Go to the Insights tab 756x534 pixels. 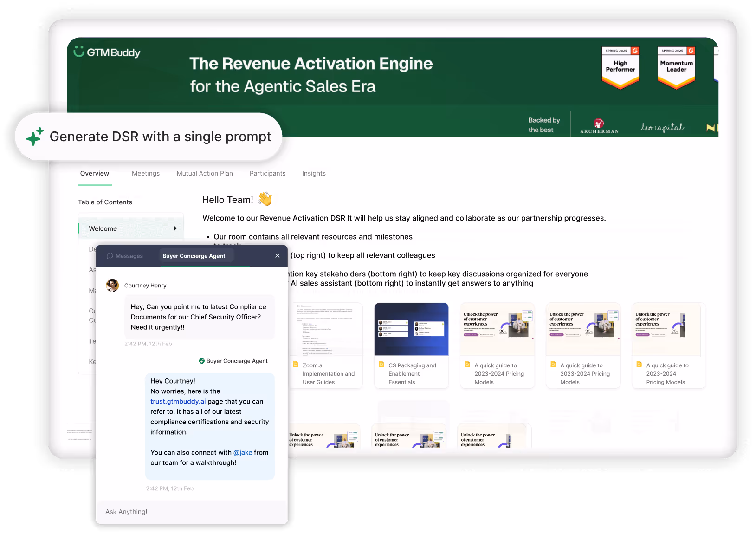click(x=314, y=173)
